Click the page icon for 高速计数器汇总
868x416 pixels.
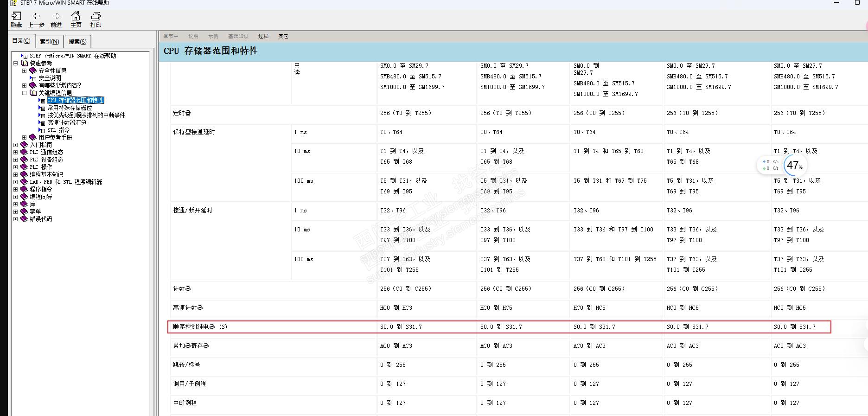coord(42,122)
